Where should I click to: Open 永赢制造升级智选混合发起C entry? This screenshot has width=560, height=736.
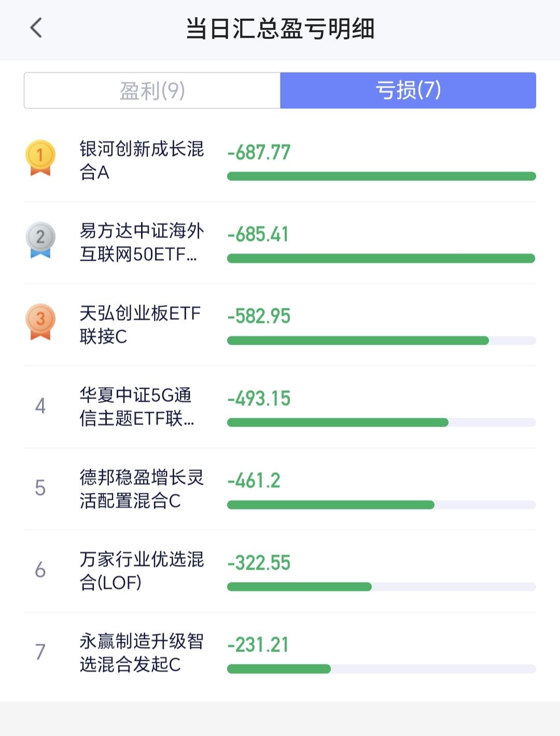click(280, 653)
